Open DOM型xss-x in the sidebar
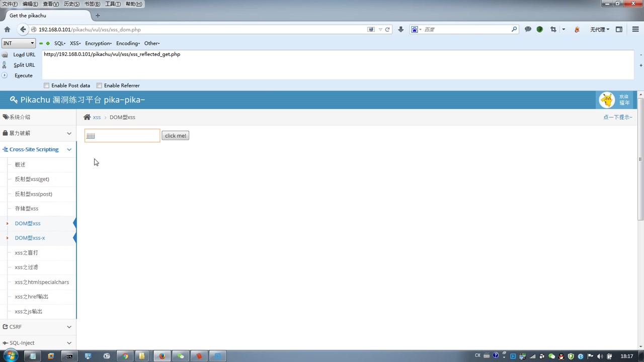The height and width of the screenshot is (362, 644). [x=30, y=238]
